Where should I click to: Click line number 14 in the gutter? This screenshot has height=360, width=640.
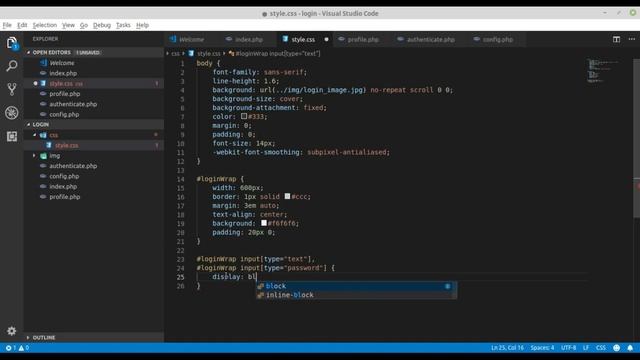(181, 179)
